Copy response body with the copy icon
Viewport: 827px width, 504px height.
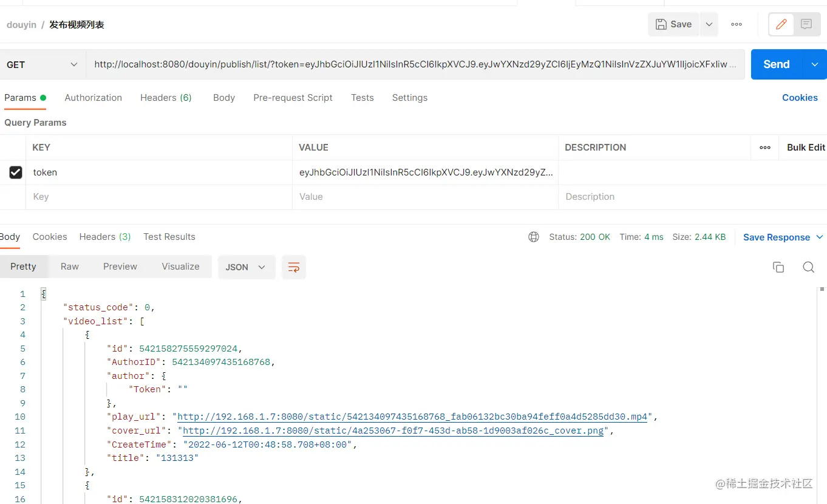pos(778,267)
